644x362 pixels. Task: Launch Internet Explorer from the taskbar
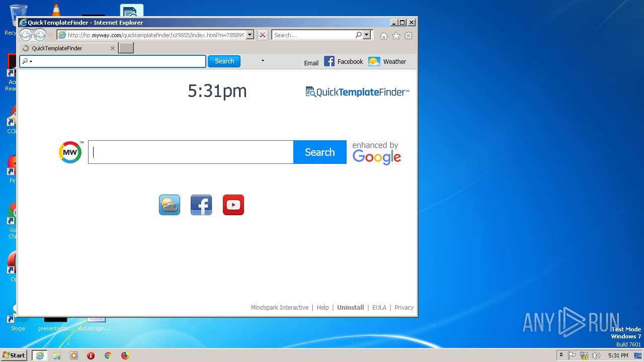click(x=40, y=355)
